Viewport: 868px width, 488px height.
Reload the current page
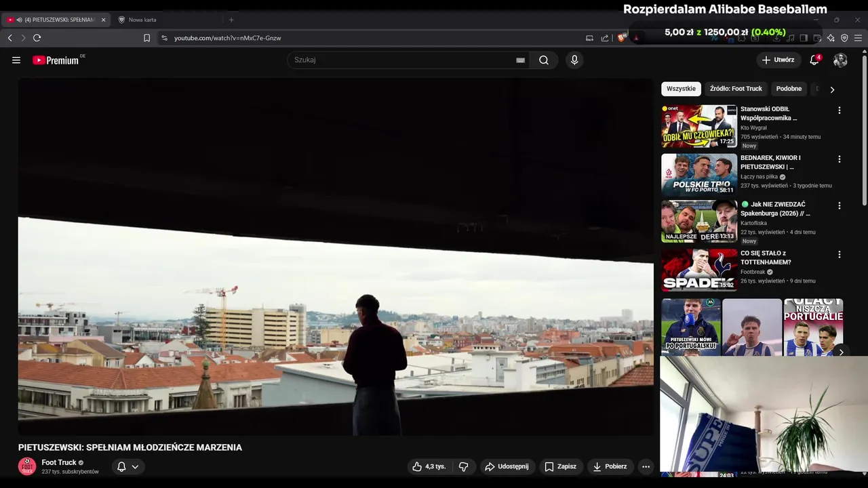tap(37, 38)
